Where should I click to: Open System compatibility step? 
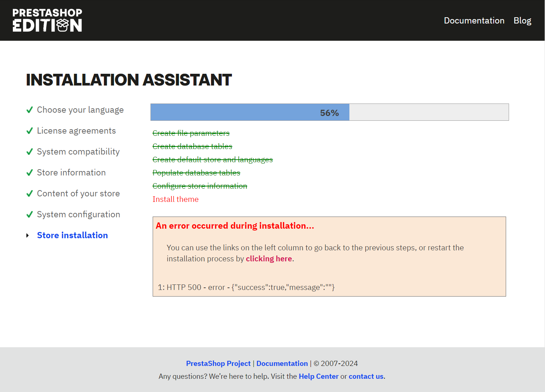click(78, 152)
